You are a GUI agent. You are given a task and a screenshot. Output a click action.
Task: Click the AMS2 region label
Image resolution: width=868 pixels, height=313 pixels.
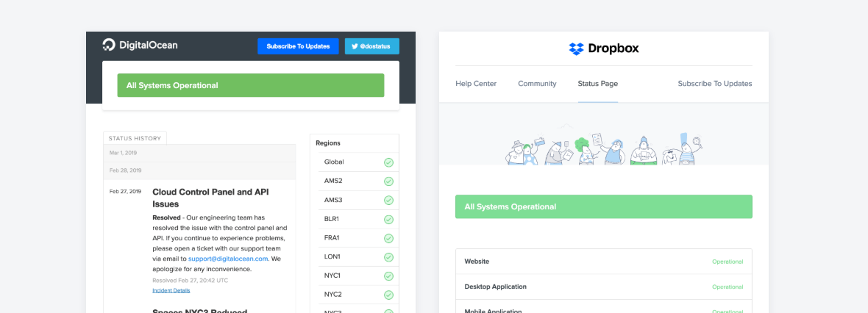click(x=333, y=181)
